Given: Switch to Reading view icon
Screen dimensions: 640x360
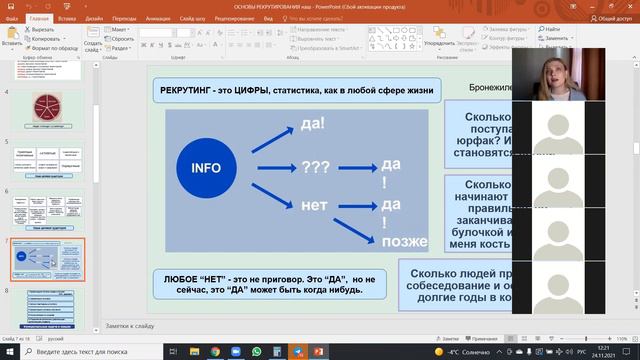Looking at the screenshot, I should [x=538, y=339].
